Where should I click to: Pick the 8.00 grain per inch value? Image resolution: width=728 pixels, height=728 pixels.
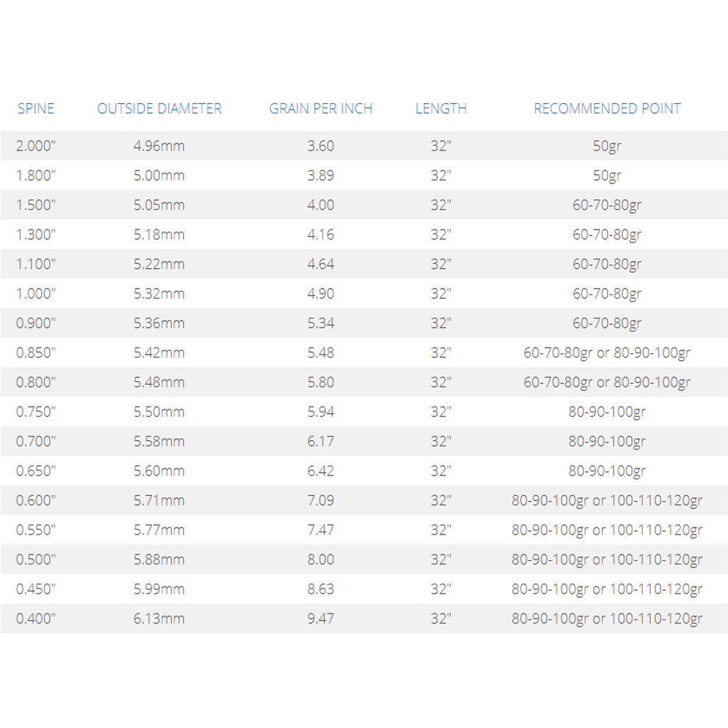(x=321, y=560)
